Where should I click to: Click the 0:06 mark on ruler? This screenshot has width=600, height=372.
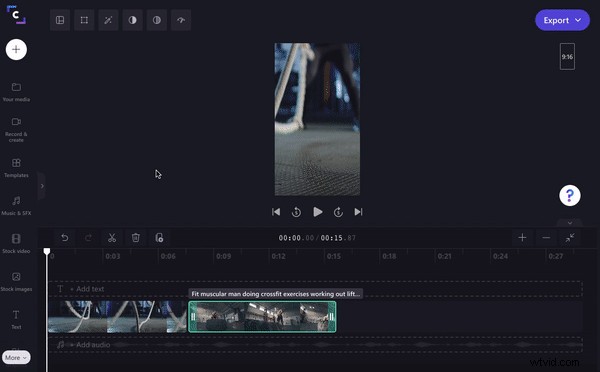pyautogui.click(x=168, y=256)
